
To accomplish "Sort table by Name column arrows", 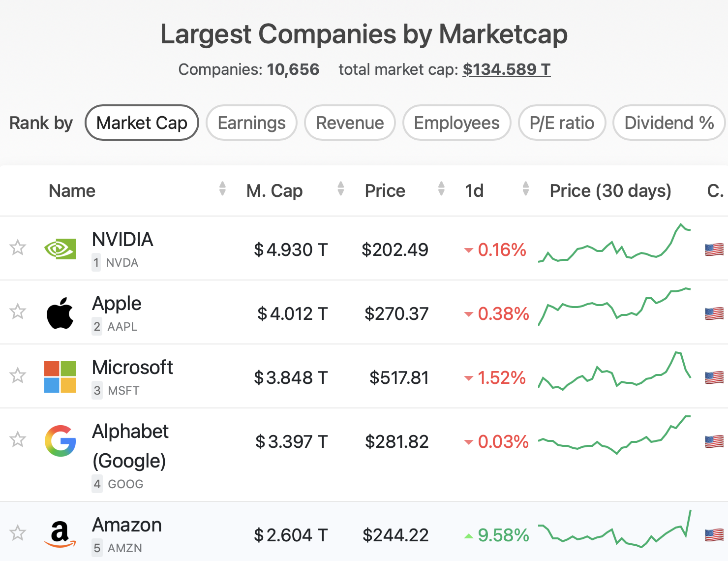I will coord(222,189).
